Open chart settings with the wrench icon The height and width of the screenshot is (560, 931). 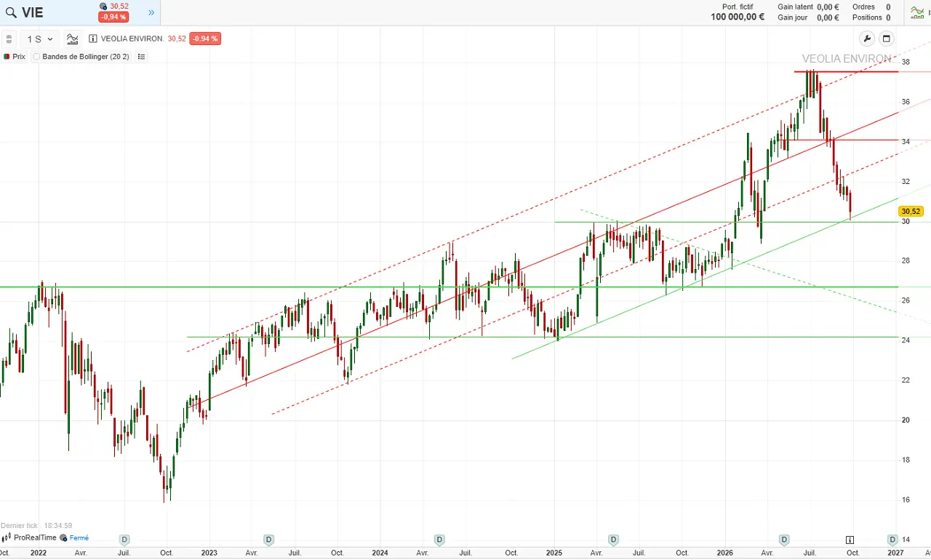tap(867, 39)
